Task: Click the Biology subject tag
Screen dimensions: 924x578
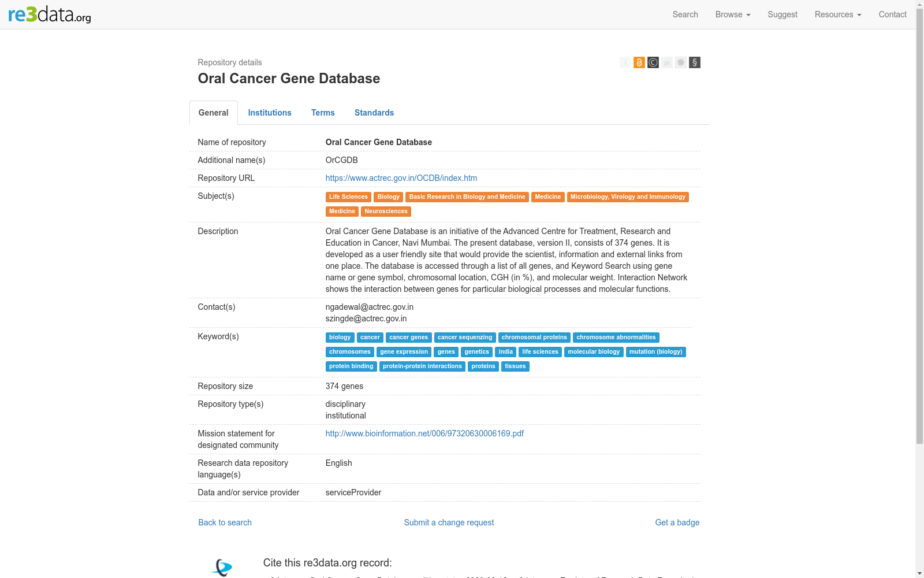Action: coord(389,197)
